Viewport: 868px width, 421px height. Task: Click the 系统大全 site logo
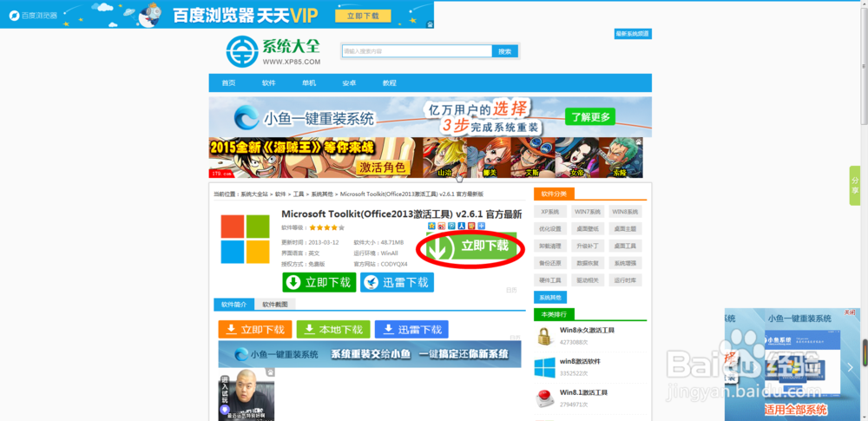(x=273, y=51)
